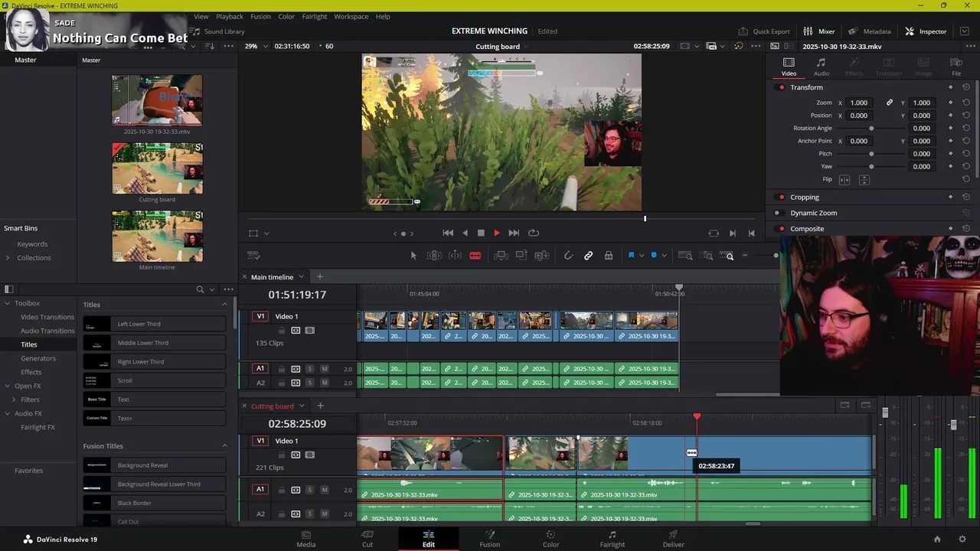
Task: Open the Fairlight menu in menu bar
Action: point(314,16)
